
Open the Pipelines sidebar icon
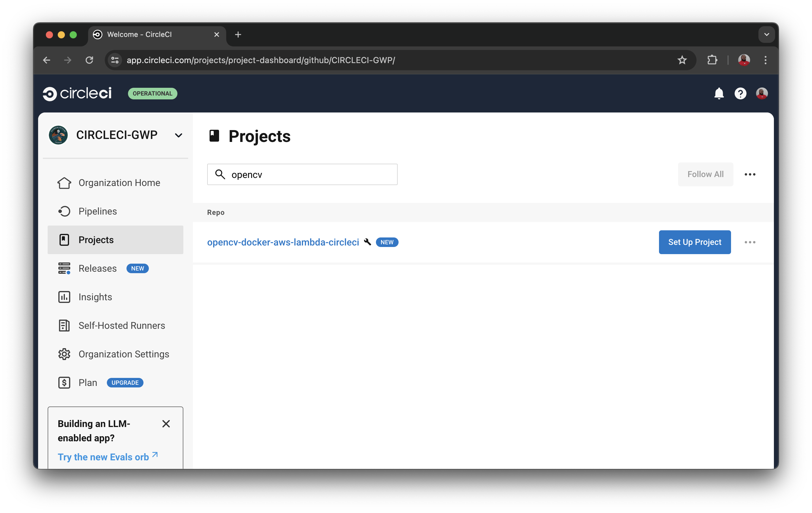pos(64,211)
